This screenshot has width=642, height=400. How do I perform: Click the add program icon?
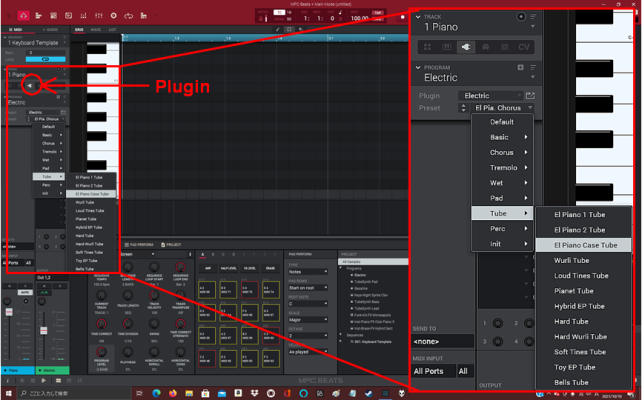pyautogui.click(x=520, y=68)
